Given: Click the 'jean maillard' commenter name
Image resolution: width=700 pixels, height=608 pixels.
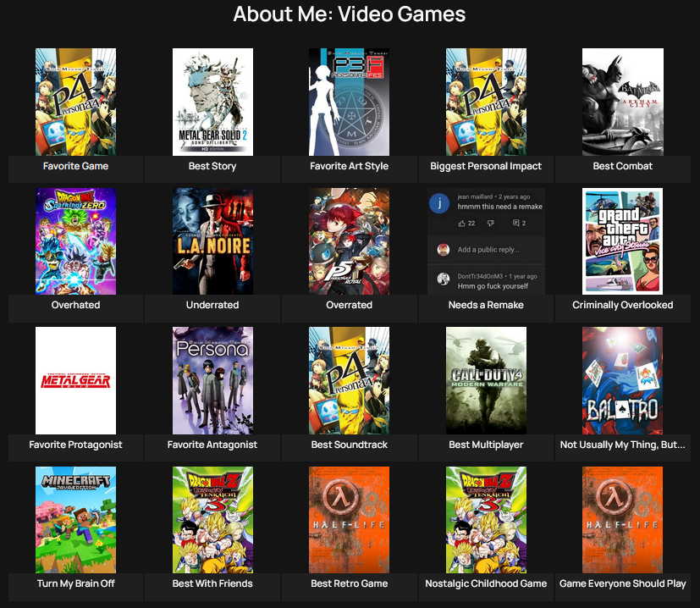Looking at the screenshot, I should 475,196.
